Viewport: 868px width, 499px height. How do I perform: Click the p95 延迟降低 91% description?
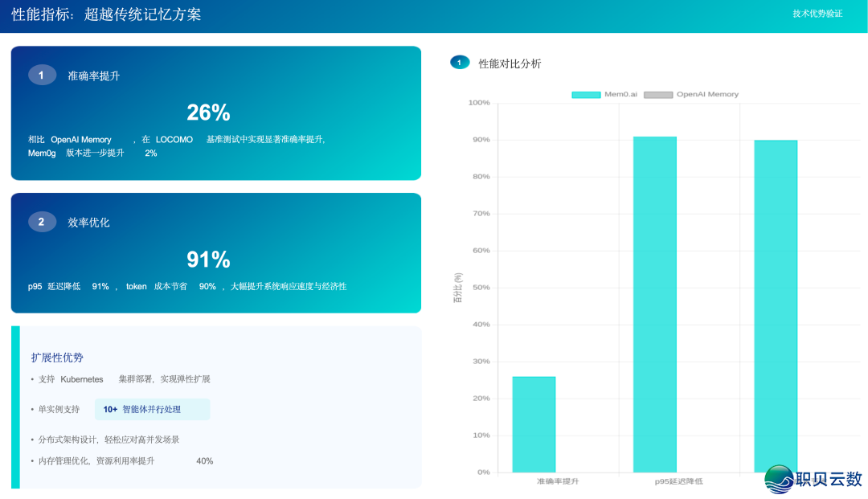pos(68,287)
